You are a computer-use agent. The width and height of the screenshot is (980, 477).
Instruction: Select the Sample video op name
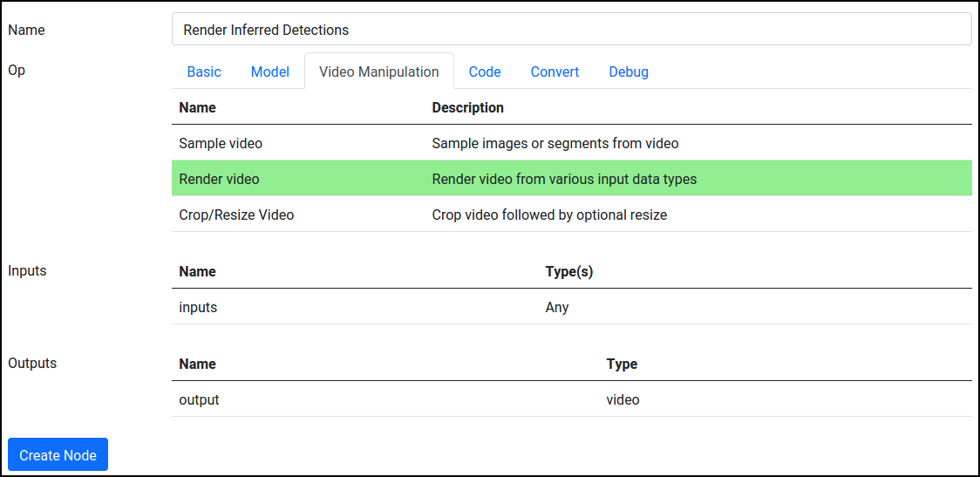click(x=221, y=143)
